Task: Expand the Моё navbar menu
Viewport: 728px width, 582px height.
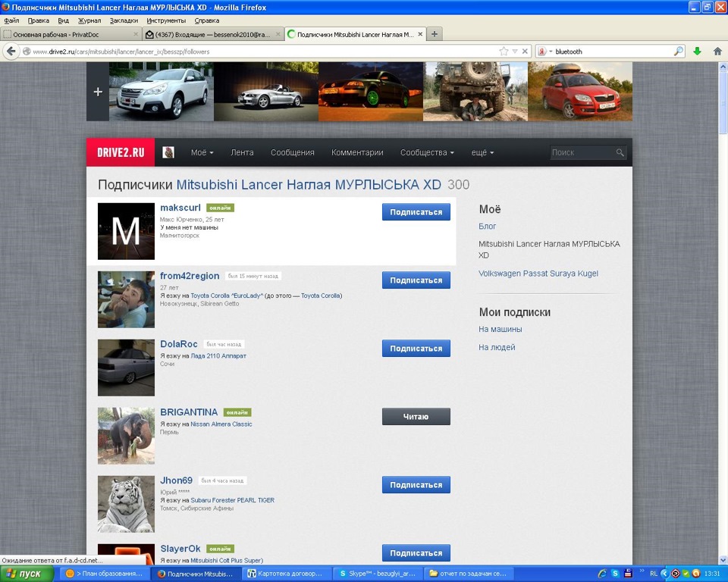Action: [x=202, y=152]
